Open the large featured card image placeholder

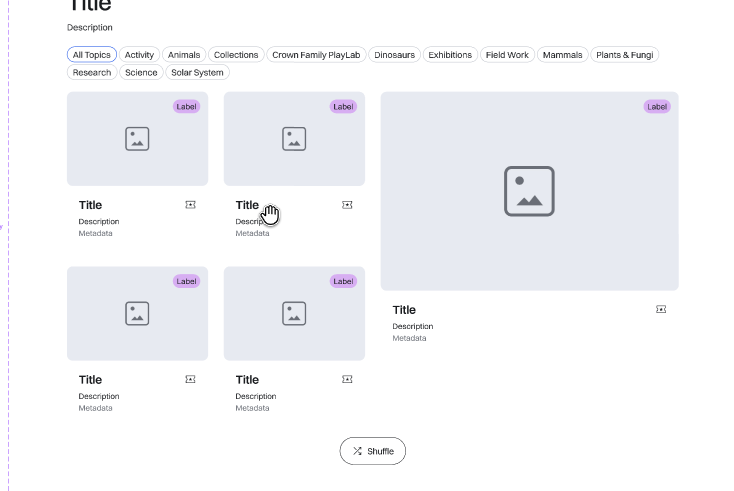point(529,191)
